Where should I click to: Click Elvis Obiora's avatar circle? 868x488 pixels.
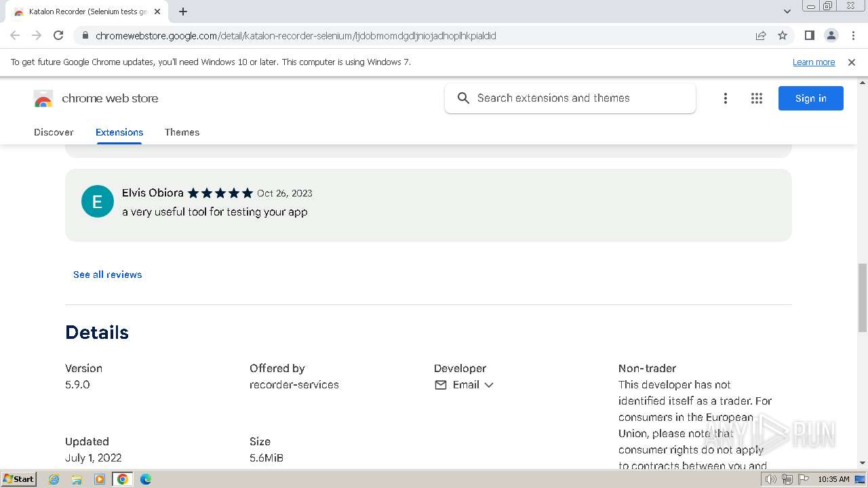coord(98,201)
